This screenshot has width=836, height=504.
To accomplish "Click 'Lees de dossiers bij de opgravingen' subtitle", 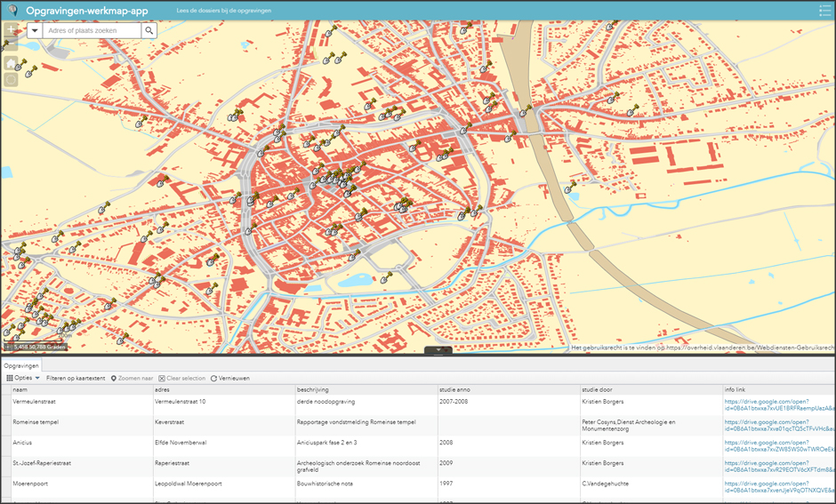I will [x=224, y=11].
